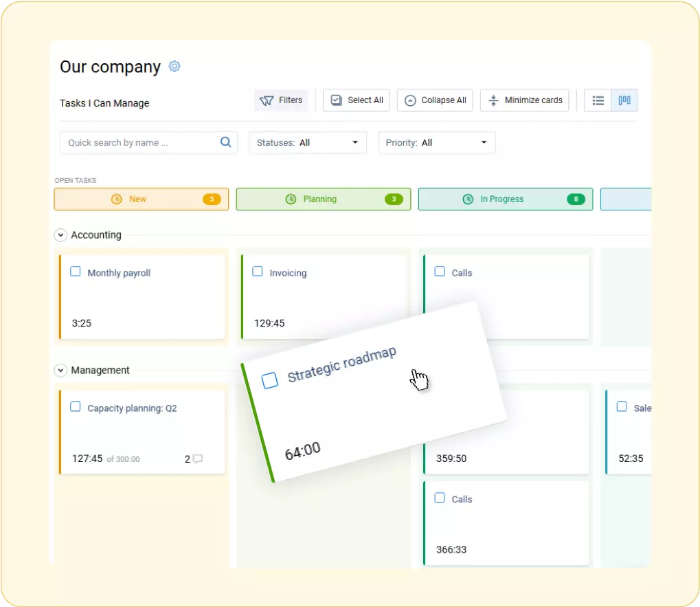Click the Select All button
The image size is (700, 607).
356,100
